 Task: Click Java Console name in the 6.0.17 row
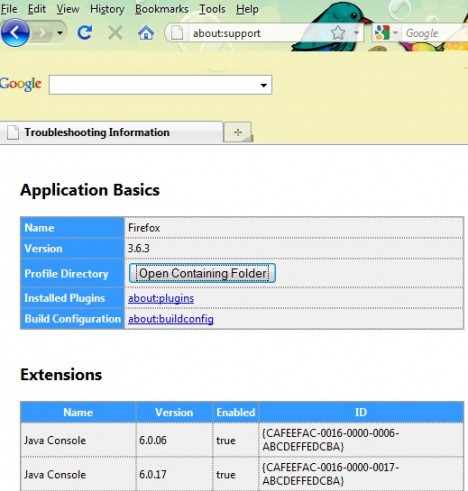click(x=55, y=475)
